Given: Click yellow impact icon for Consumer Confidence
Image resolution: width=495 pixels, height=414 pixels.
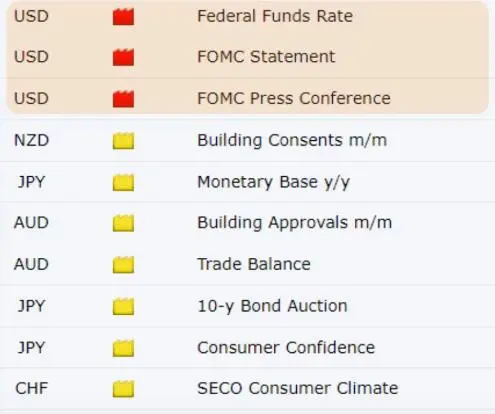Looking at the screenshot, I should 123,348.
